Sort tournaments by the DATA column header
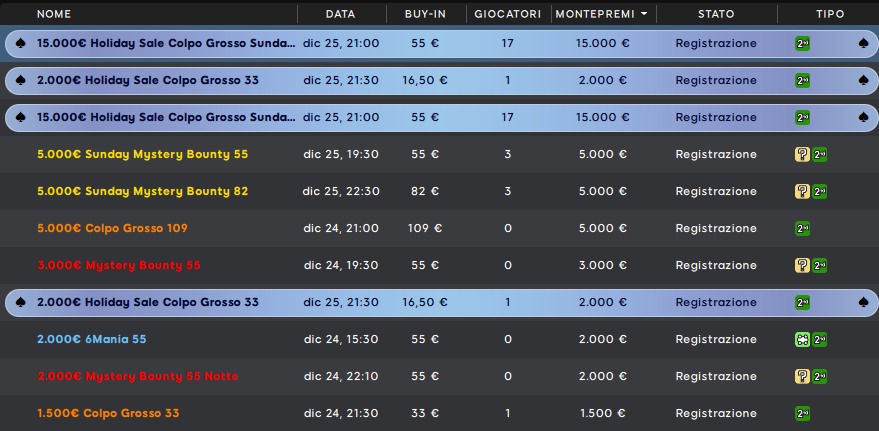 point(340,14)
